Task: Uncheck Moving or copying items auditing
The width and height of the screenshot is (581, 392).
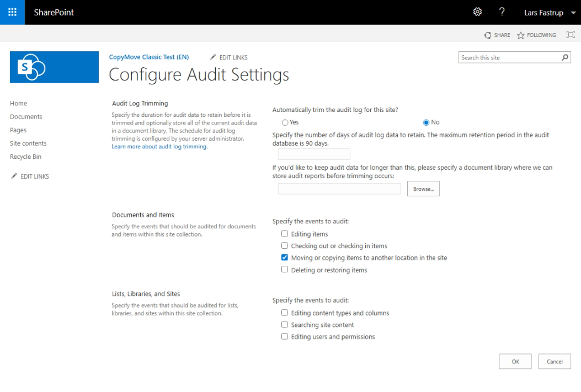Action: point(285,257)
